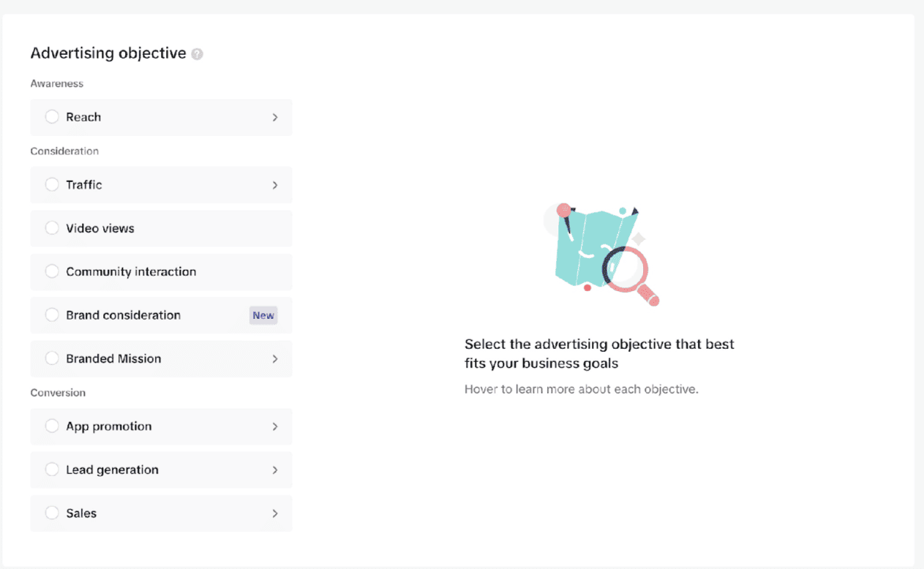The width and height of the screenshot is (924, 569).
Task: Select the Lead generation radio button
Action: 52,470
